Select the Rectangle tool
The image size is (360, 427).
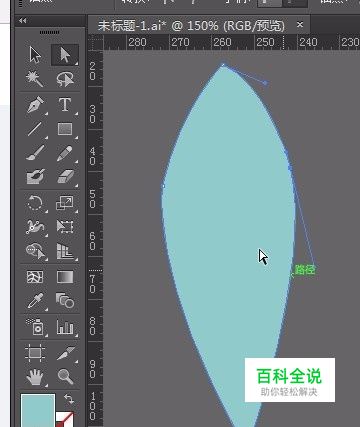click(65, 129)
